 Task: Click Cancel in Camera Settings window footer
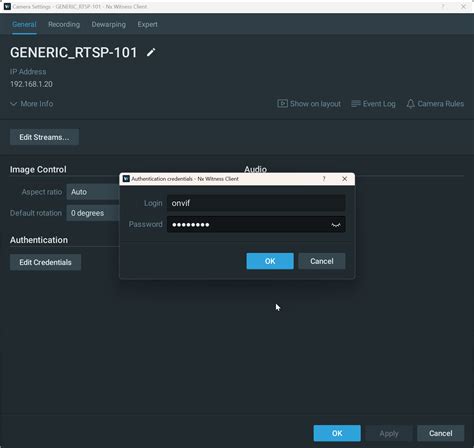(x=441, y=433)
